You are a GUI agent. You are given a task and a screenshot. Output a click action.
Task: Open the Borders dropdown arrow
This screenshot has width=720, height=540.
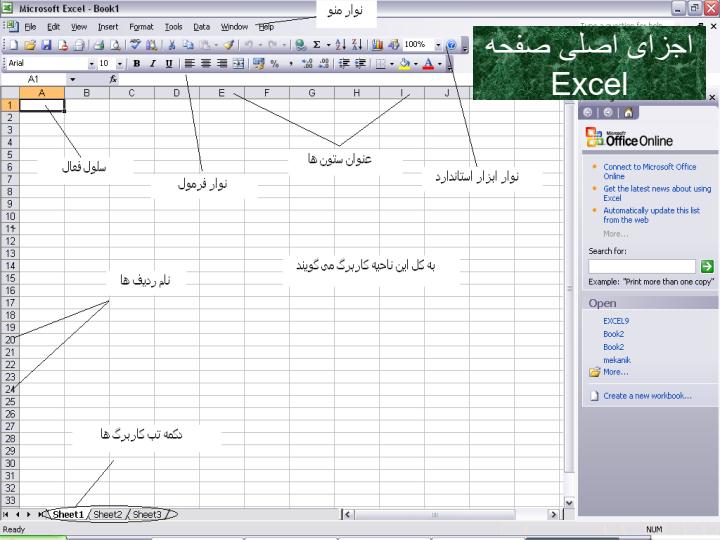(392, 64)
